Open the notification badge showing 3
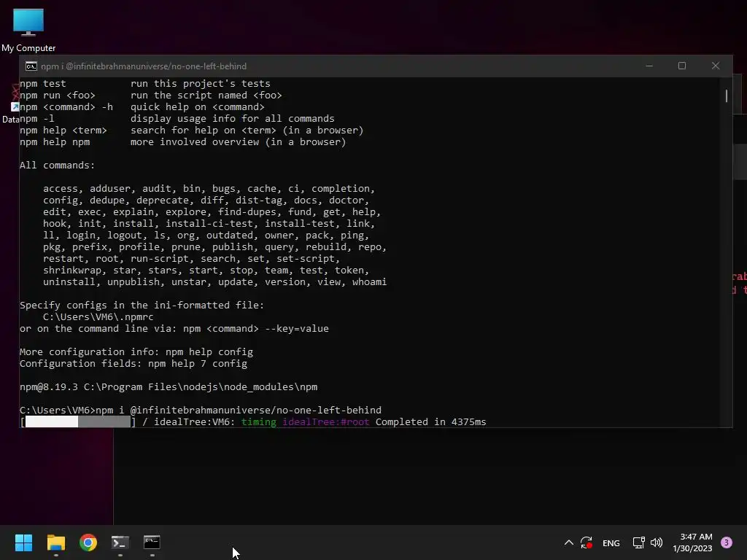Image resolution: width=747 pixels, height=560 pixels. (x=727, y=542)
